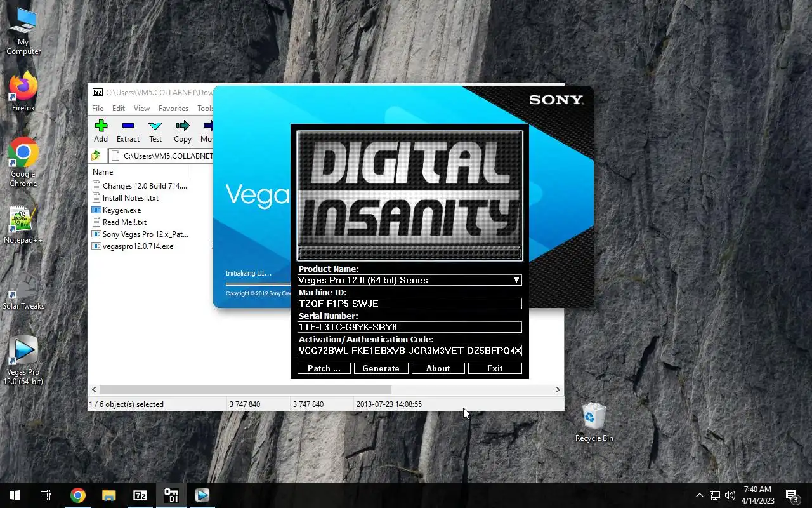Click the horizontal scrollbar left arrow in 7-Zip
This screenshot has height=508, width=812.
click(94, 389)
